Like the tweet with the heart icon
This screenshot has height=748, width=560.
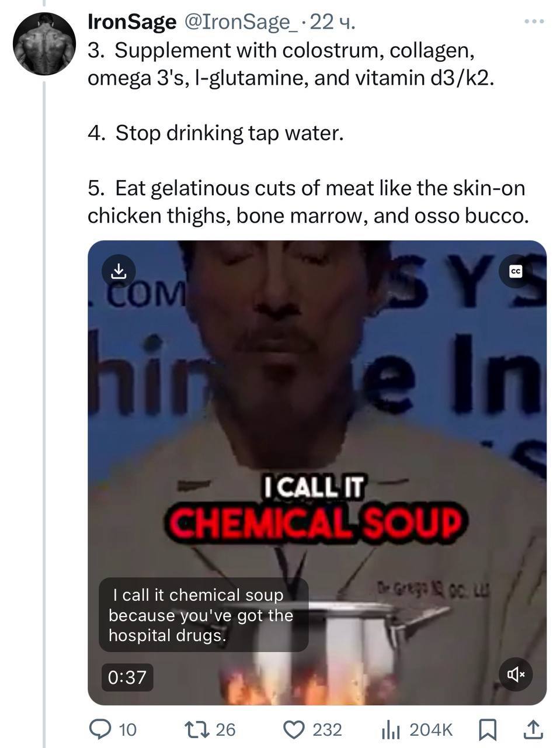[x=294, y=729]
